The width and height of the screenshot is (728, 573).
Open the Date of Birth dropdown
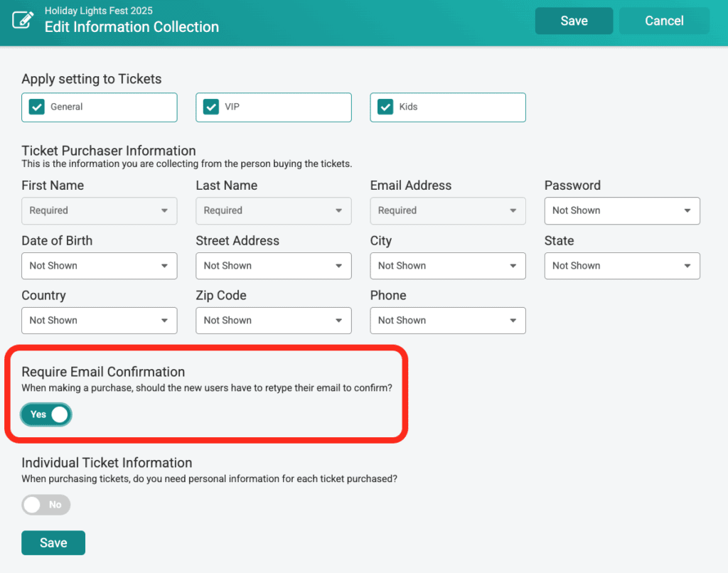(x=99, y=266)
